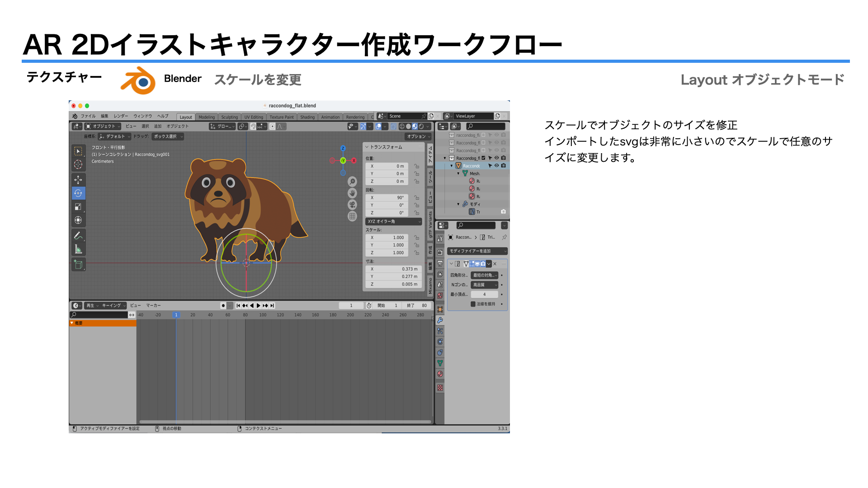Screen dimensions: 868x488
Task: Open the デフォルト orientation dropdown
Action: pos(115,136)
